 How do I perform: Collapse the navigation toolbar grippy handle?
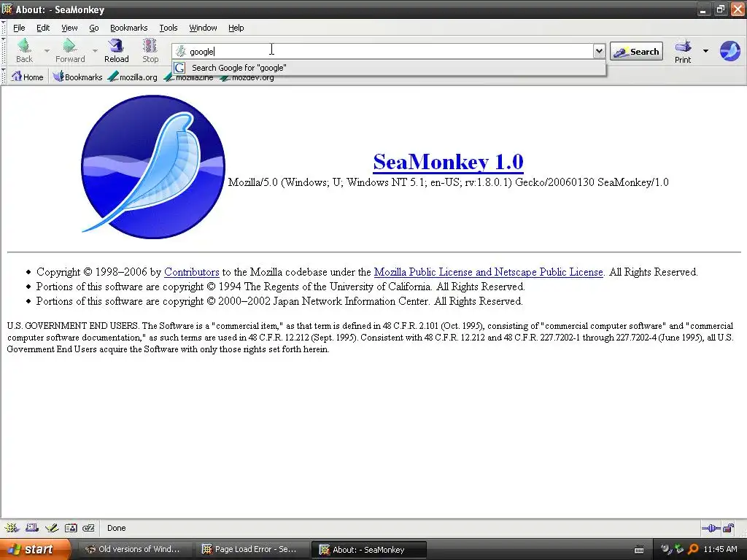[4, 52]
